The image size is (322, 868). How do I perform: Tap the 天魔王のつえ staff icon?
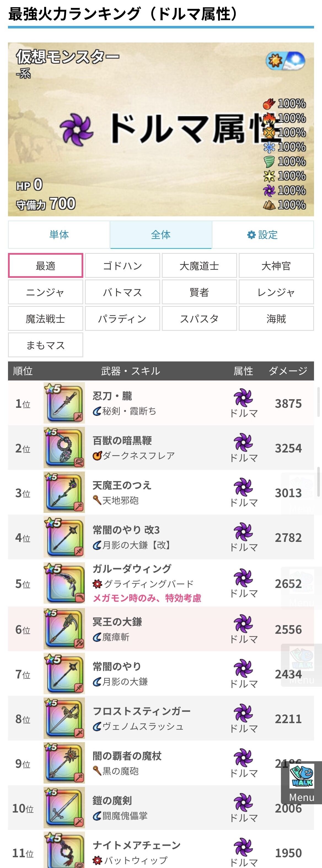click(x=64, y=493)
